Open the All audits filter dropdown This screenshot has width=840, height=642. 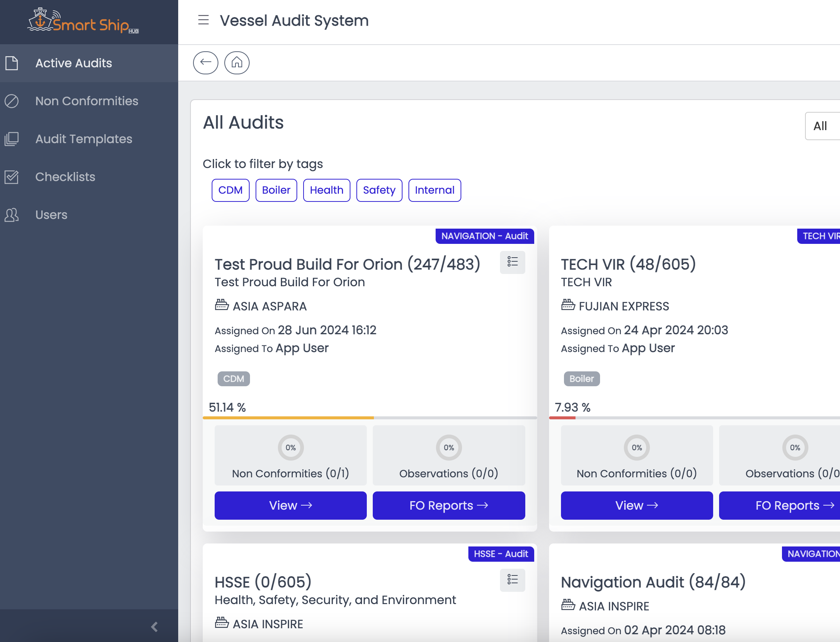(822, 126)
